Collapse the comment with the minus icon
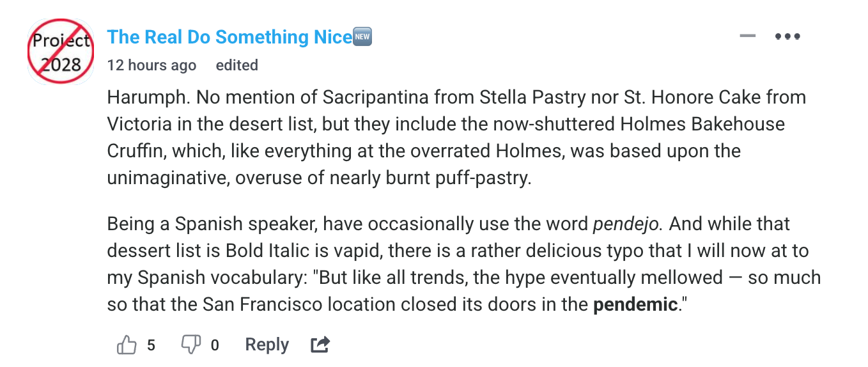 pos(747,36)
